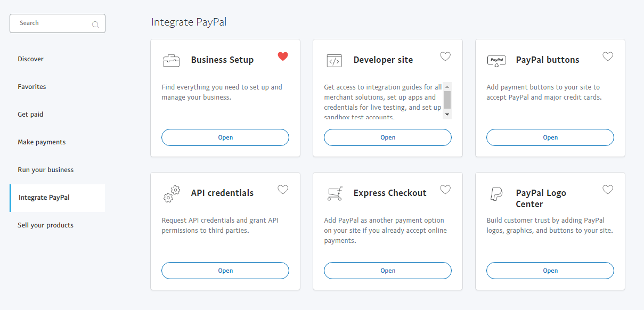The width and height of the screenshot is (644, 310).
Task: Open the Developer site card
Action: [x=388, y=137]
